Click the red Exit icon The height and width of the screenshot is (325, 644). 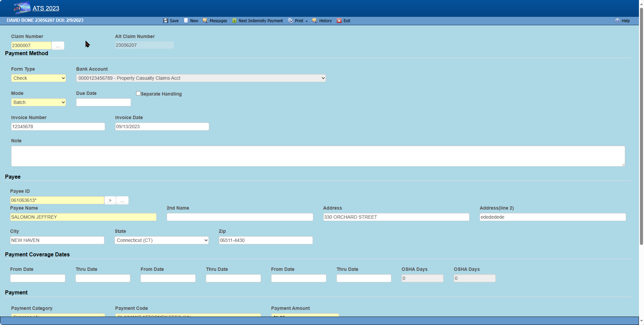pyautogui.click(x=339, y=21)
